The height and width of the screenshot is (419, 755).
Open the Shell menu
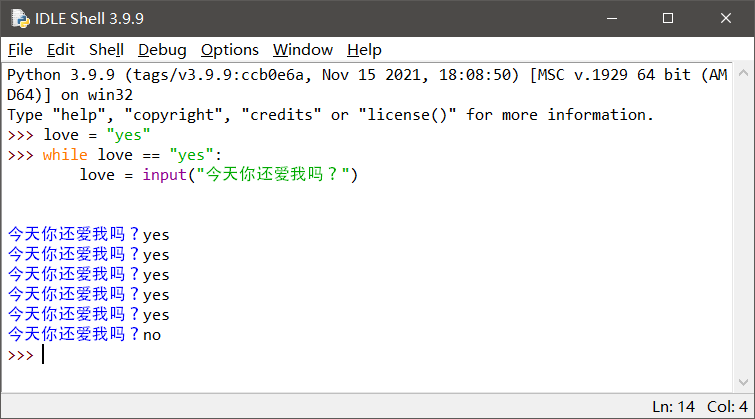[106, 50]
